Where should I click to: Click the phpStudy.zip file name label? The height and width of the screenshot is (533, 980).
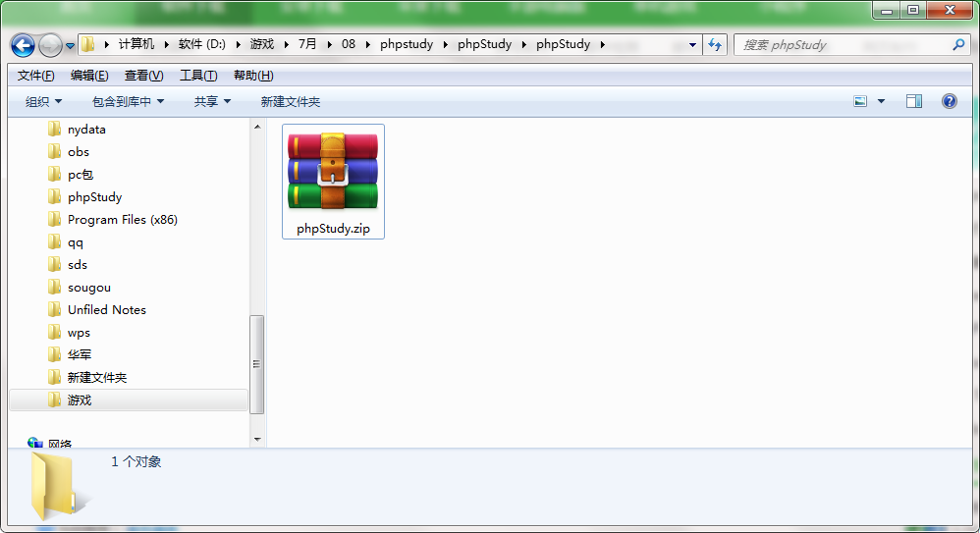click(333, 229)
